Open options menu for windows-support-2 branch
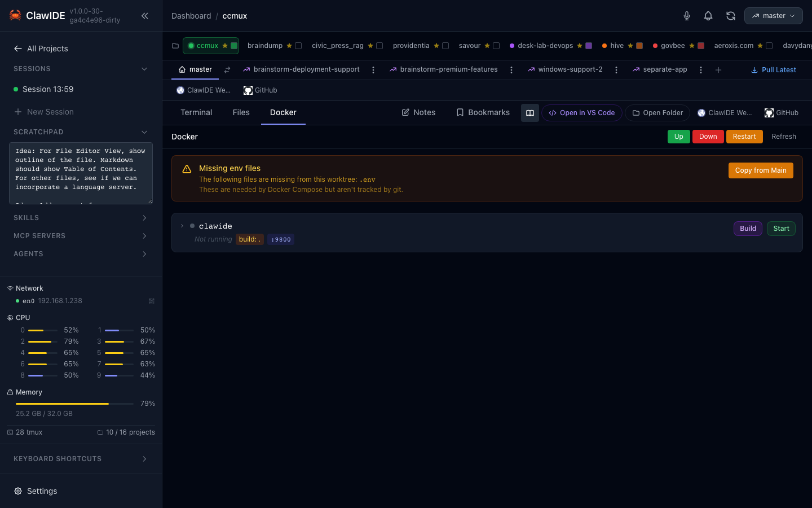Image resolution: width=812 pixels, height=508 pixels. (x=616, y=70)
